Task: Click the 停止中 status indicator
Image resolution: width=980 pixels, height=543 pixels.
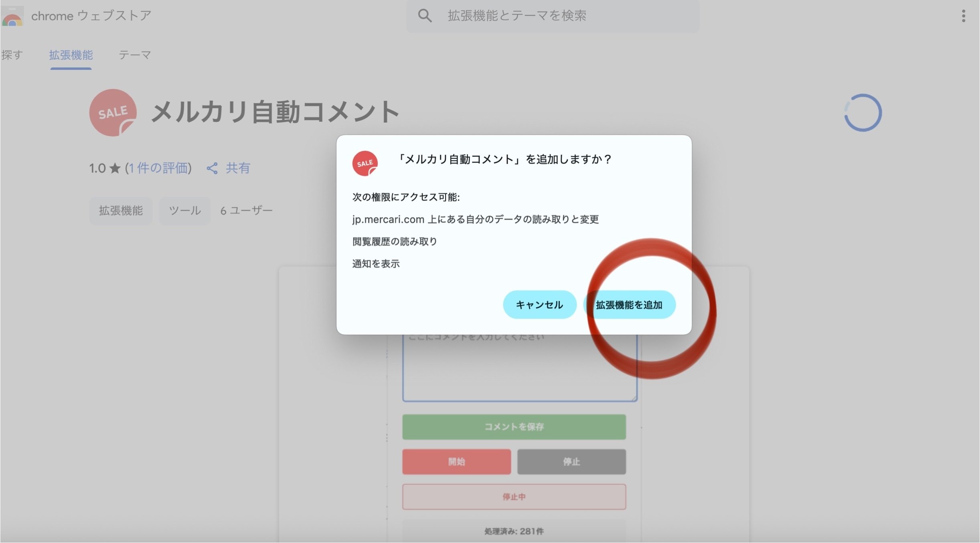Action: pyautogui.click(x=514, y=496)
